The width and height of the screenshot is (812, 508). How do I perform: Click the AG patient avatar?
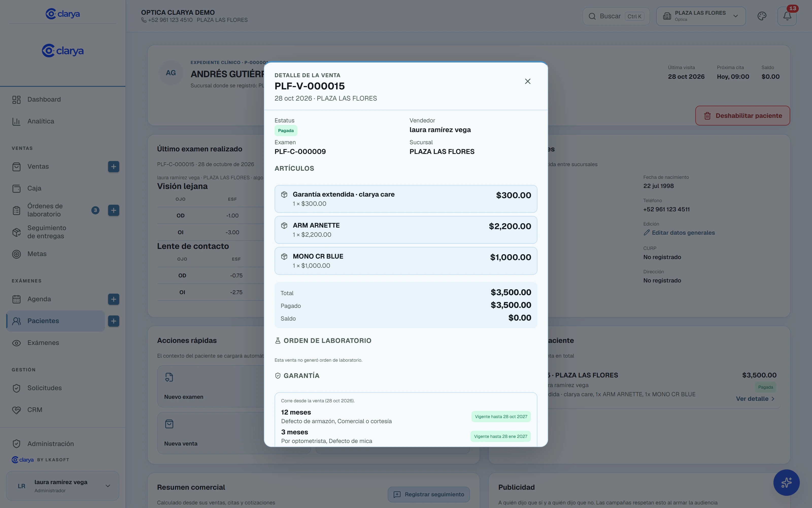pyautogui.click(x=171, y=73)
